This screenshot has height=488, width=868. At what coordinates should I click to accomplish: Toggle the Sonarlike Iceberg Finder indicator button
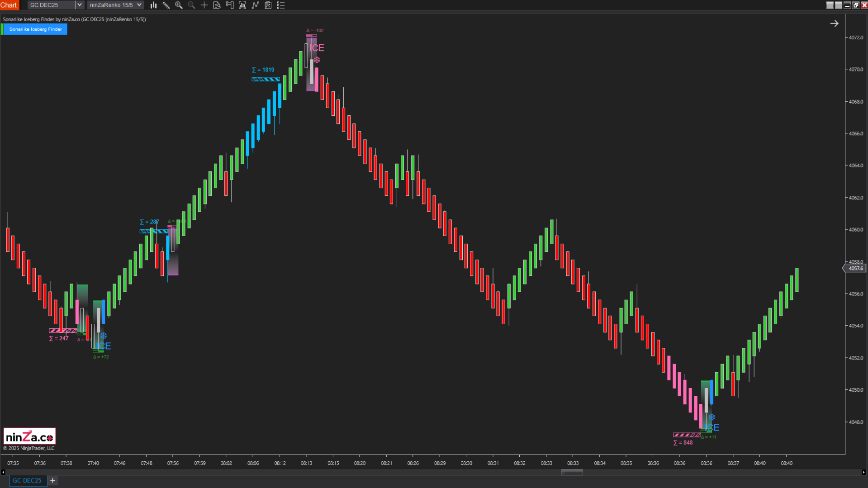click(x=36, y=29)
